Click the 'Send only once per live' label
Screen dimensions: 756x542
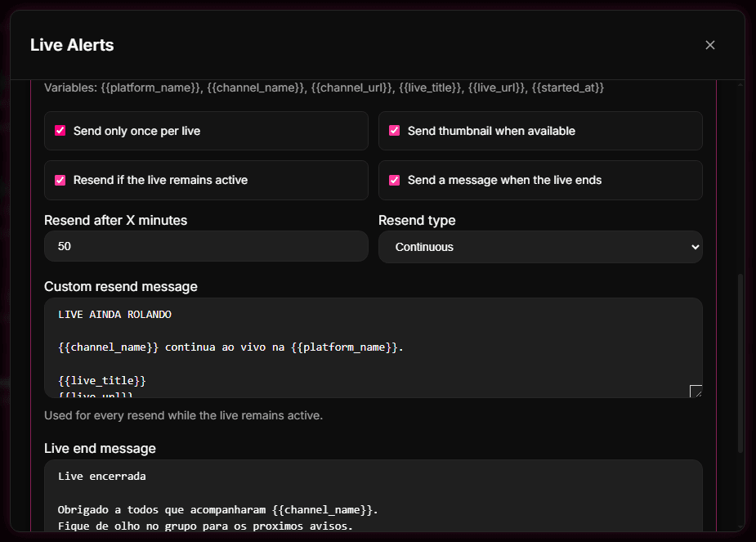(x=136, y=131)
